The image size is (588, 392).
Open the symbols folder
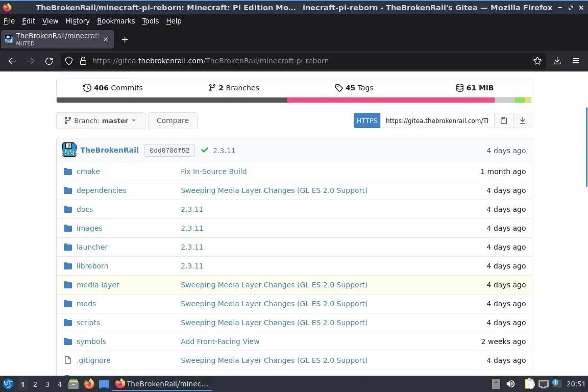[91, 341]
